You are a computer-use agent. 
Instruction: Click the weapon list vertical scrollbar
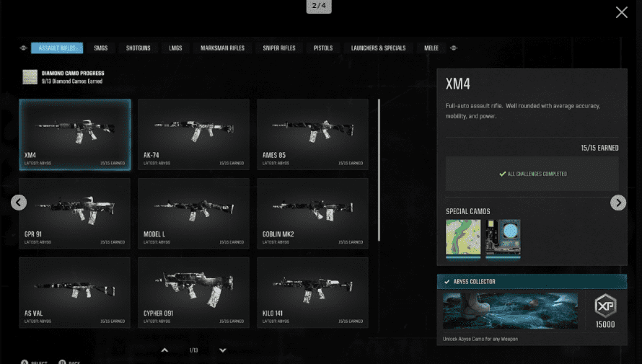click(x=379, y=169)
